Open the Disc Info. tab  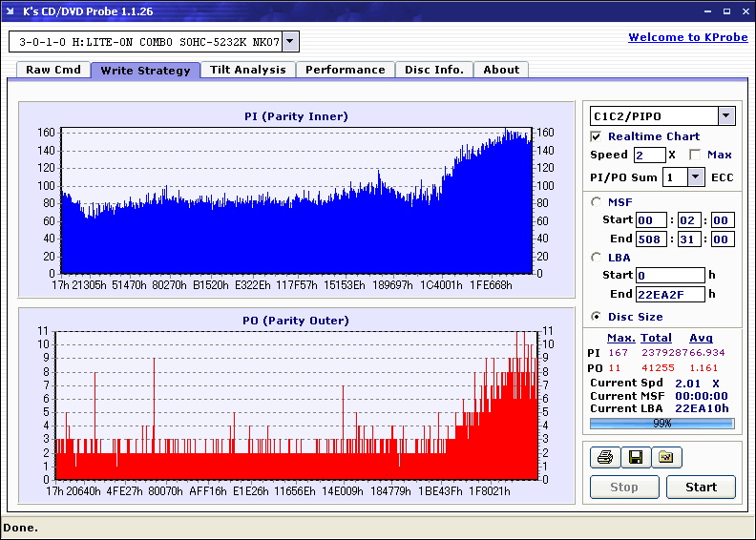pyautogui.click(x=433, y=70)
